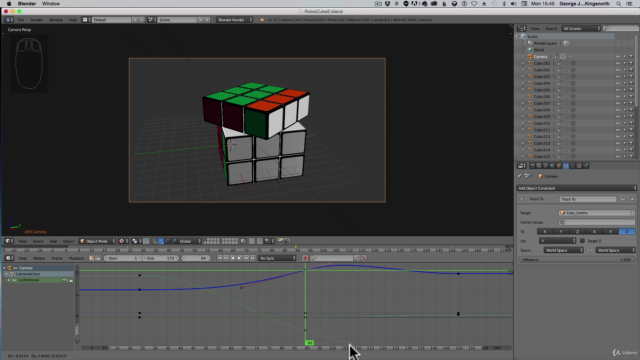Click the RenderLayers icon in outliner
This screenshot has height=360, width=640.
(530, 43)
